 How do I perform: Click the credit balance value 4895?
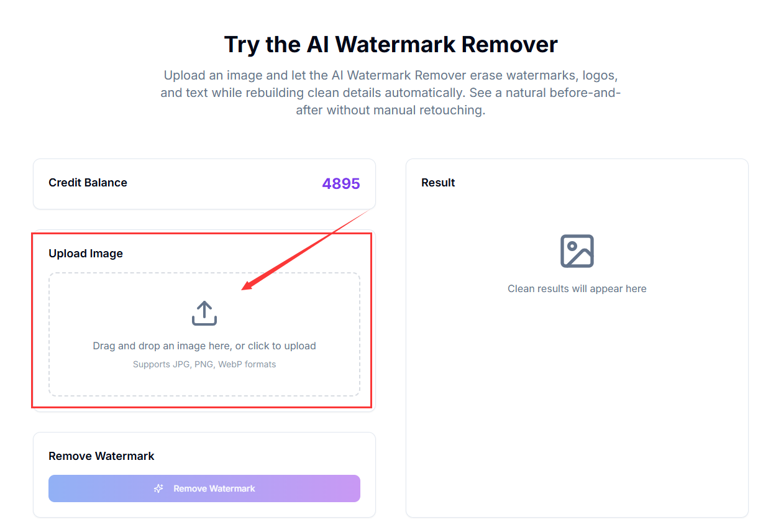[340, 183]
